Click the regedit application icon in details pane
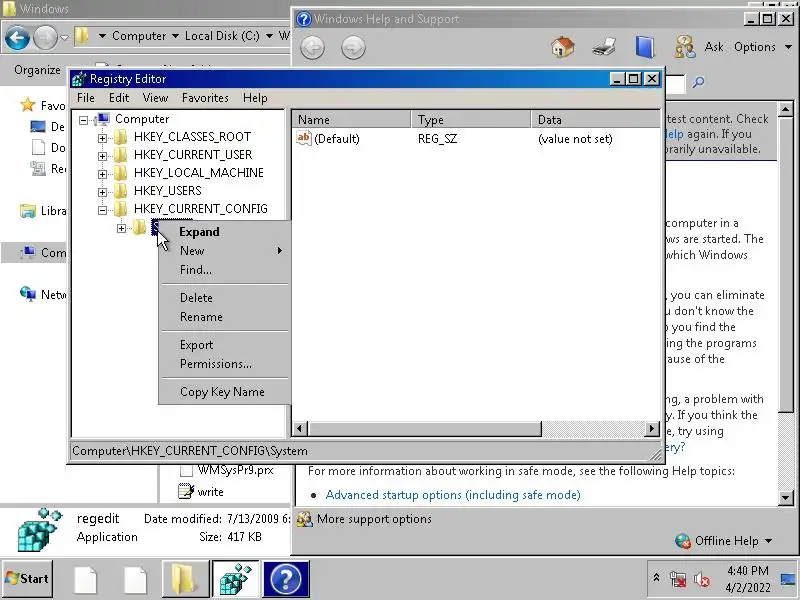 (x=39, y=530)
